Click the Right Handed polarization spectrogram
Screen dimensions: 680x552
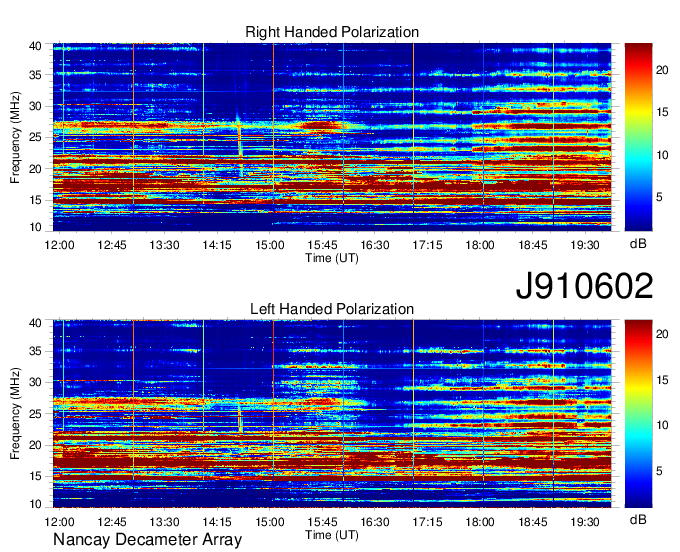tap(332, 137)
